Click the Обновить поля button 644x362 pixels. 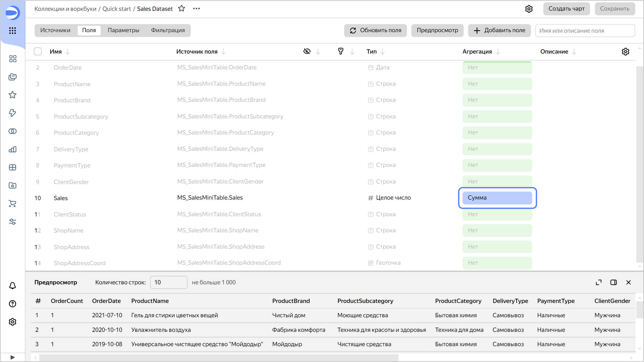click(x=375, y=30)
